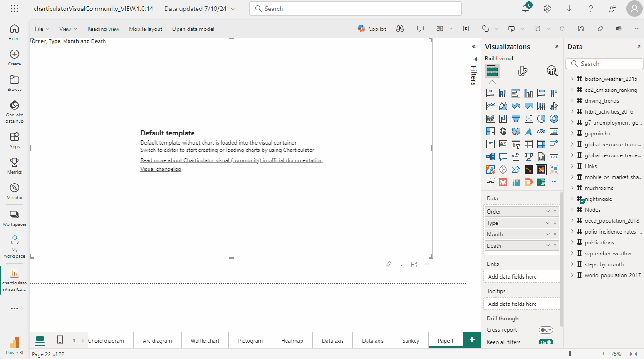Click the zoom slider handle
The width and height of the screenshot is (644, 359).
pyautogui.click(x=570, y=354)
